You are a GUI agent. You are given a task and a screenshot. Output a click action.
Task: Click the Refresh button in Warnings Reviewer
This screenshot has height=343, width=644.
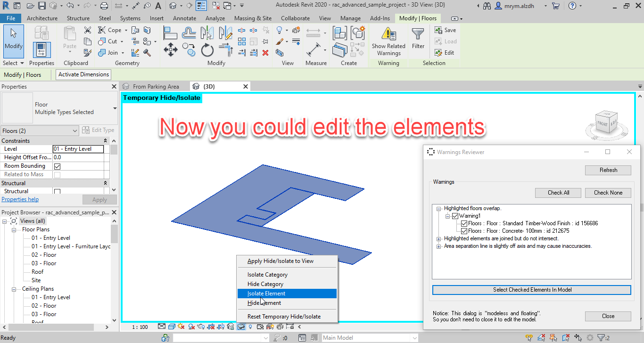tap(608, 170)
